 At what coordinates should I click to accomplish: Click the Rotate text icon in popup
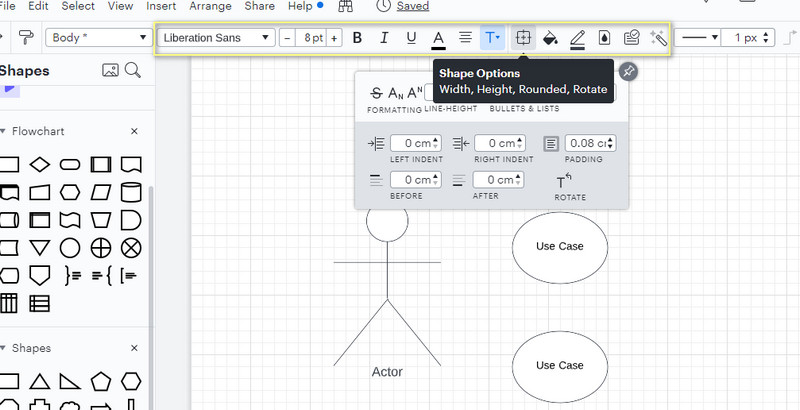pyautogui.click(x=564, y=181)
